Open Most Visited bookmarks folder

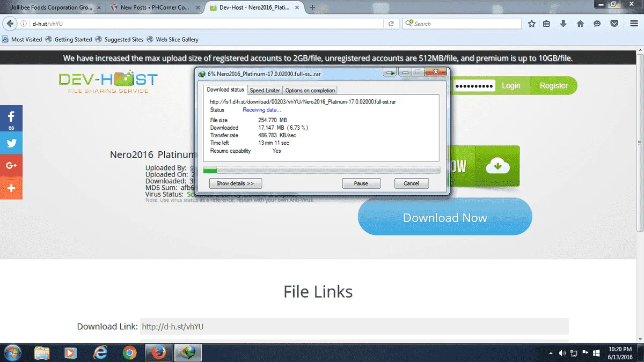[22, 39]
